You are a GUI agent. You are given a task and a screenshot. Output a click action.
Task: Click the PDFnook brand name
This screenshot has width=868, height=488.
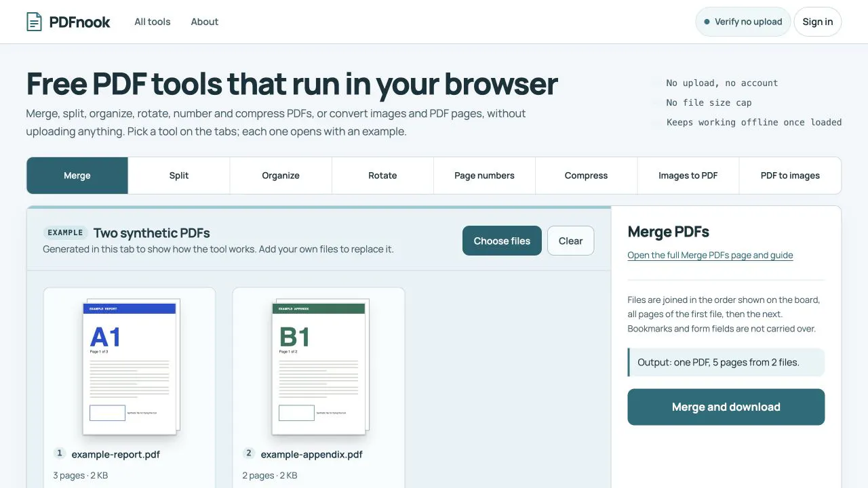pyautogui.click(x=80, y=22)
